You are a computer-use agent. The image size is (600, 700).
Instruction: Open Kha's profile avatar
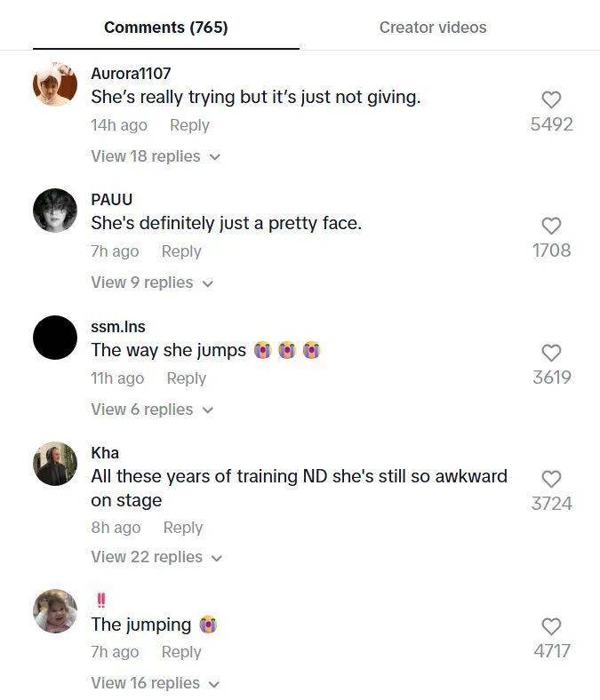tap(55, 464)
